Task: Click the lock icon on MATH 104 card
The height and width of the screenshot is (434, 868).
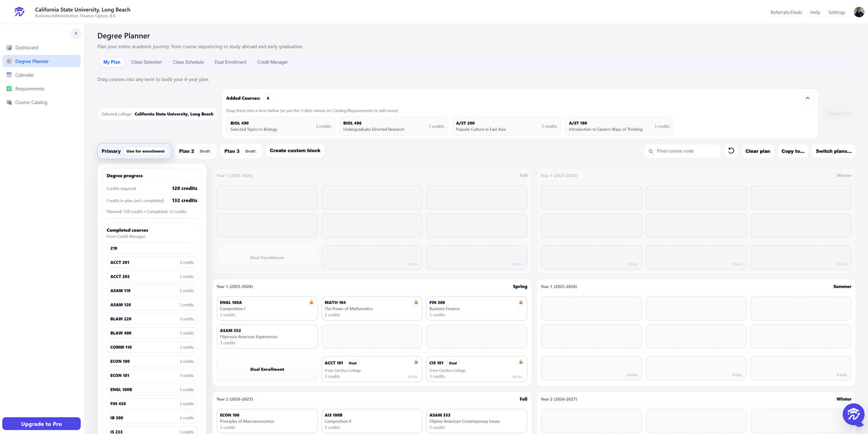Action: (416, 302)
